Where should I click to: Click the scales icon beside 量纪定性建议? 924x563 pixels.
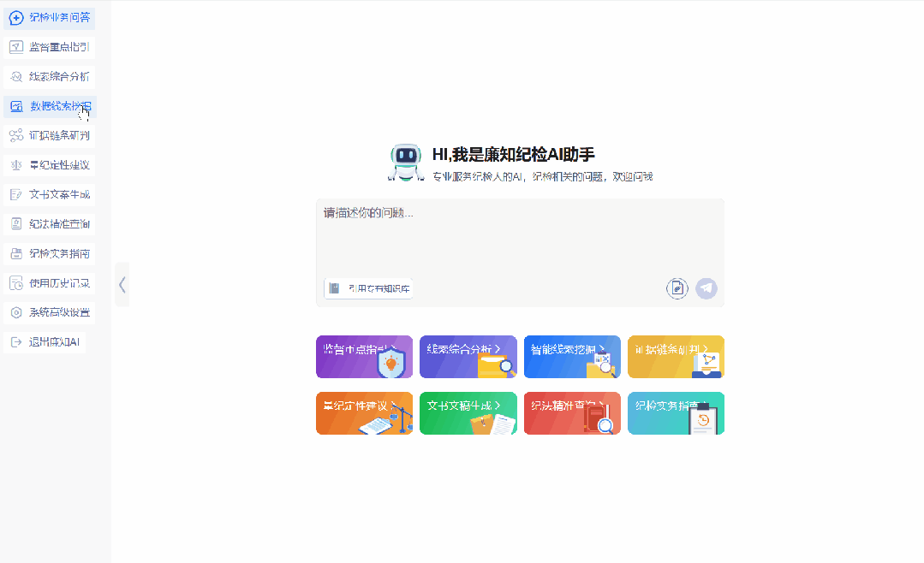15,165
